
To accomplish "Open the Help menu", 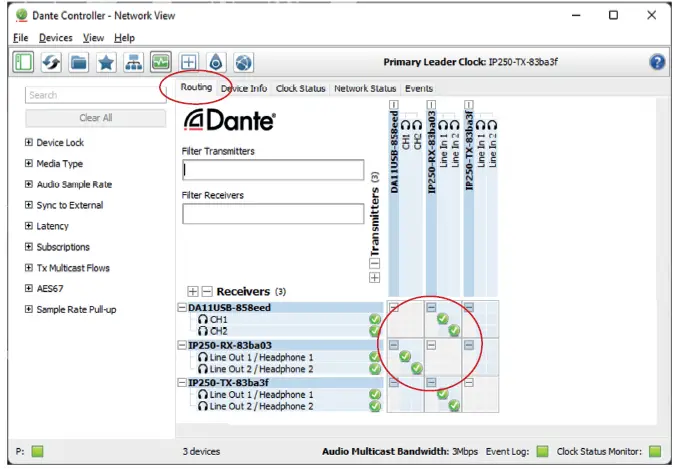I will [x=124, y=38].
